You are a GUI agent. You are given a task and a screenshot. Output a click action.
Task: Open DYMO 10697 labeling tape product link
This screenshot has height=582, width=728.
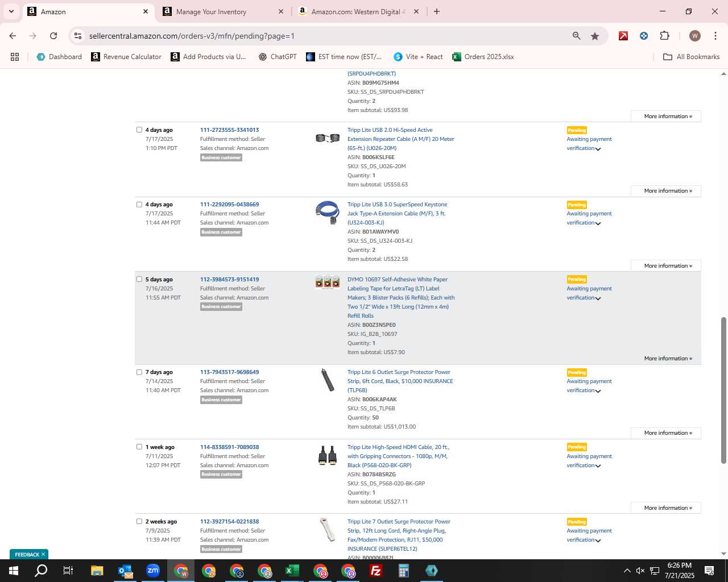coord(401,297)
